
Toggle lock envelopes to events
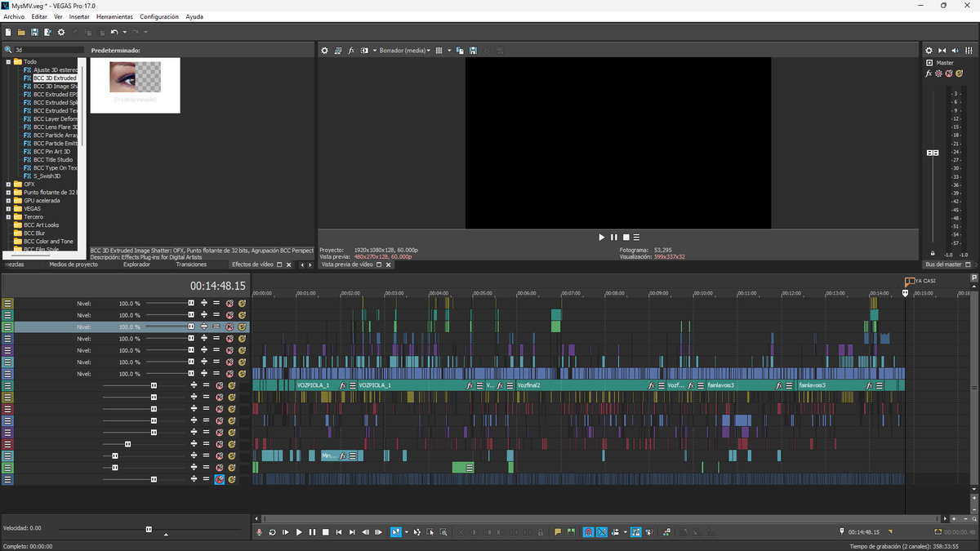pyautogui.click(x=636, y=531)
